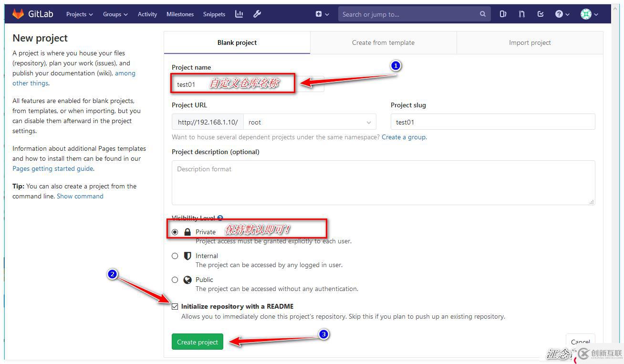Focus the Search or jump to field
This screenshot has height=364, width=624.
[x=414, y=14]
